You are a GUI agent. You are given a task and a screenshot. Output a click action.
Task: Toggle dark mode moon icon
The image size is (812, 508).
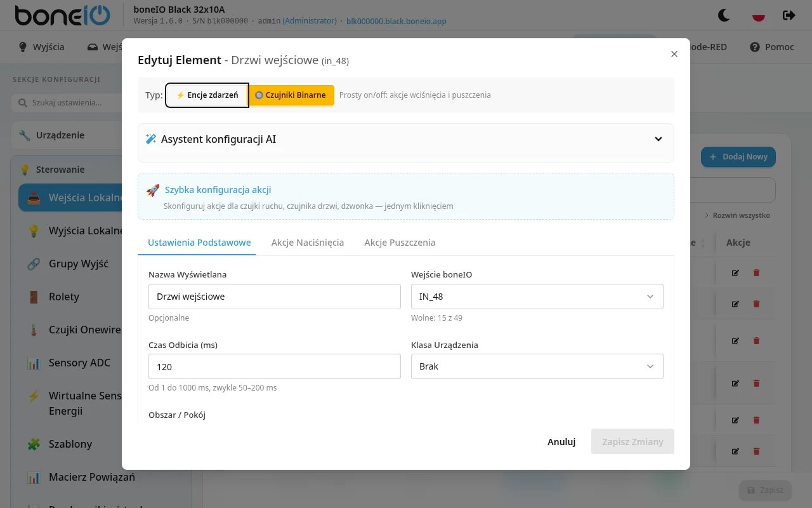point(723,15)
